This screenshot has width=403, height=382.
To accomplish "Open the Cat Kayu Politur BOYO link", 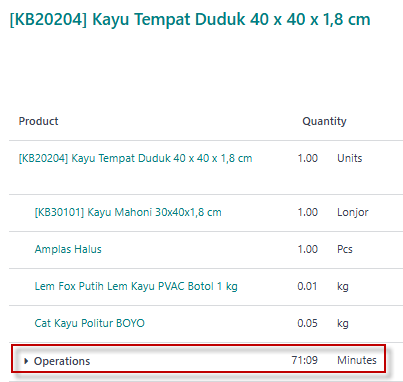I will [90, 323].
